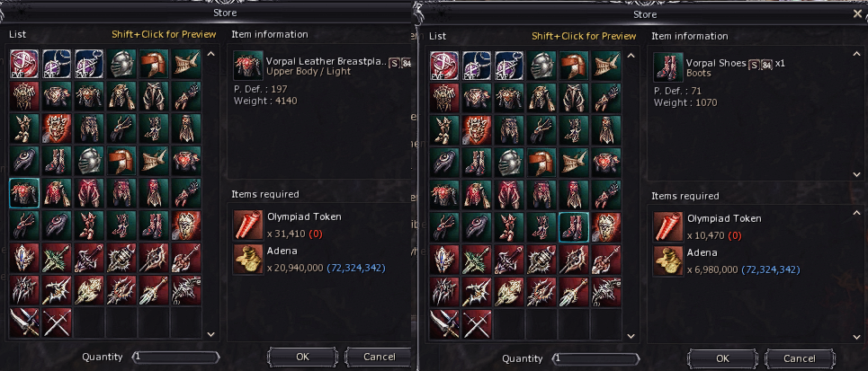Viewport: 868px width, 371px height.
Task: Click the Adena icon next to 20,940,000
Action: (x=248, y=260)
